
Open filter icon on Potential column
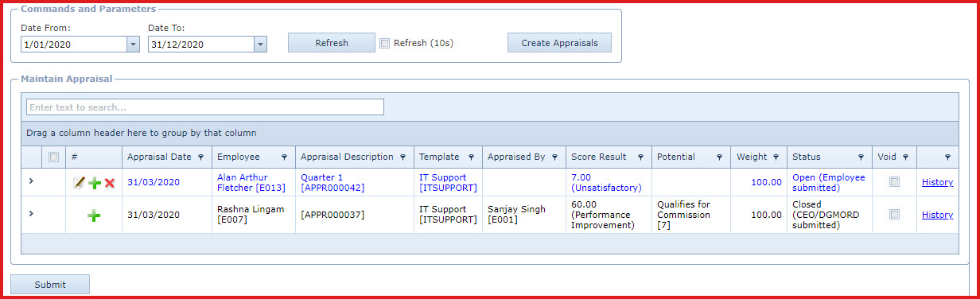720,157
